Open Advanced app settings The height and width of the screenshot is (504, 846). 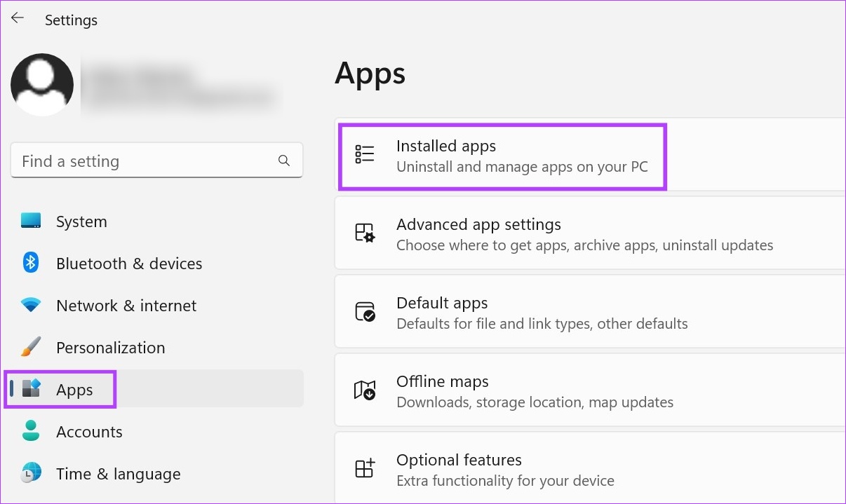point(502,233)
